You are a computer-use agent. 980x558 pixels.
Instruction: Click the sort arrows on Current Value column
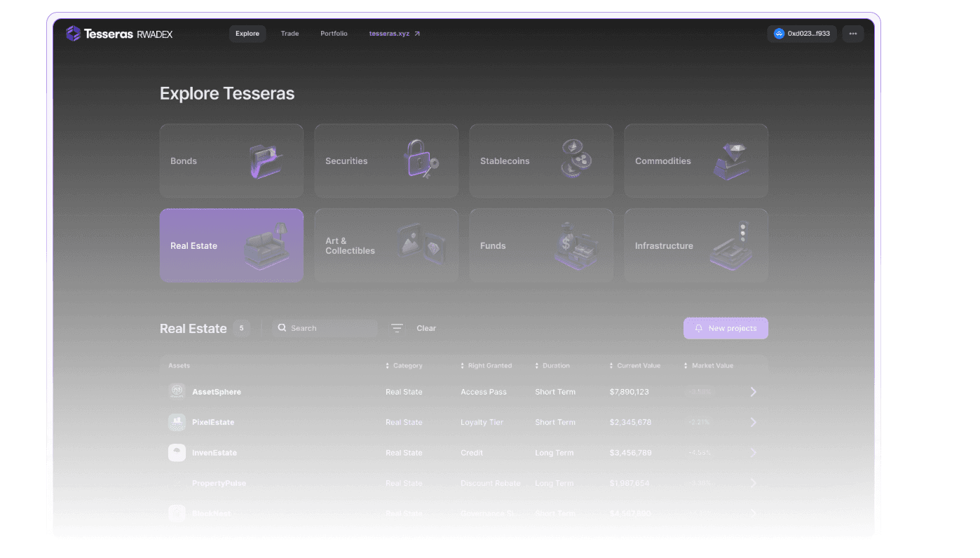[611, 365]
